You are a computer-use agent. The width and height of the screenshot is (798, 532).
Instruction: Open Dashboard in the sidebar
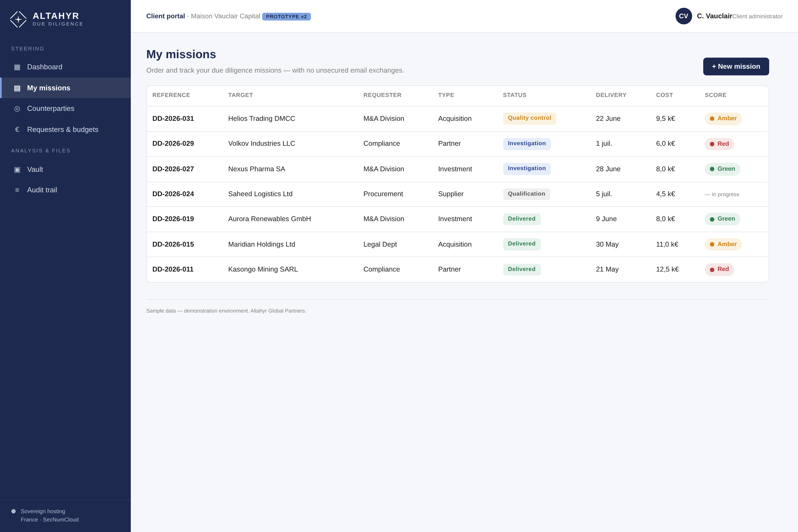(65, 67)
